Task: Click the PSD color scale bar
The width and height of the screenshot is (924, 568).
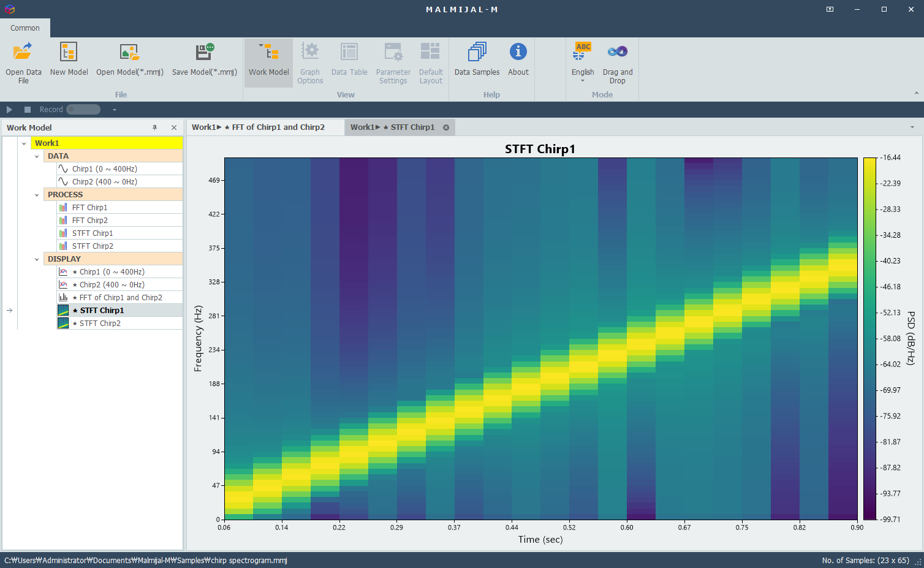Action: pos(869,338)
